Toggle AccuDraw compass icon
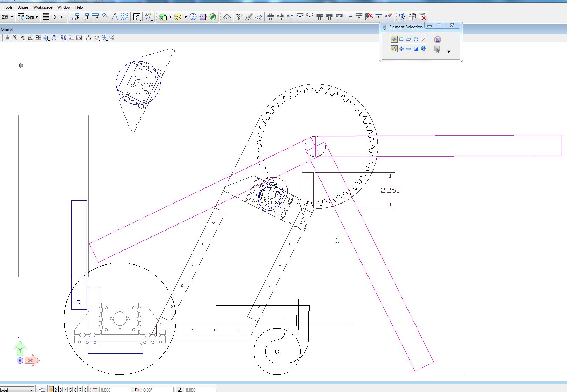Screen dimensions: 567x392 (203, 17)
